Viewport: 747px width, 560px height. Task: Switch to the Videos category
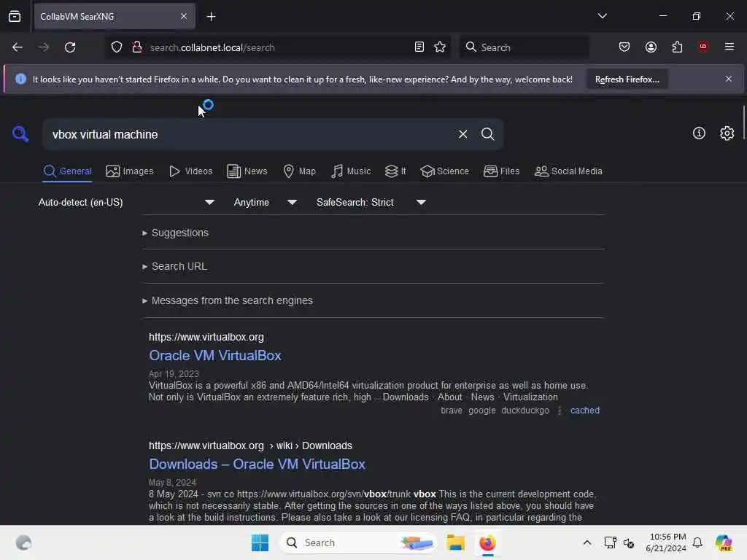(x=190, y=171)
